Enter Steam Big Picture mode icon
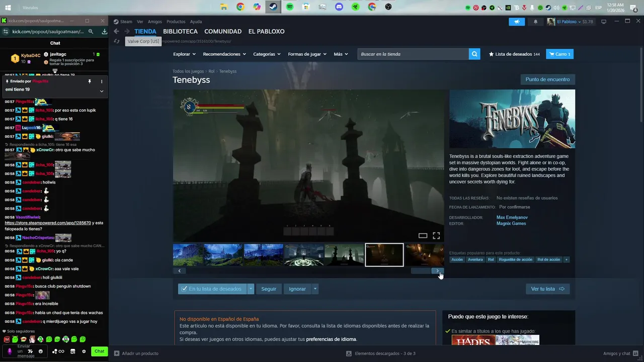Image resolution: width=644 pixels, height=362 pixels. [604, 22]
